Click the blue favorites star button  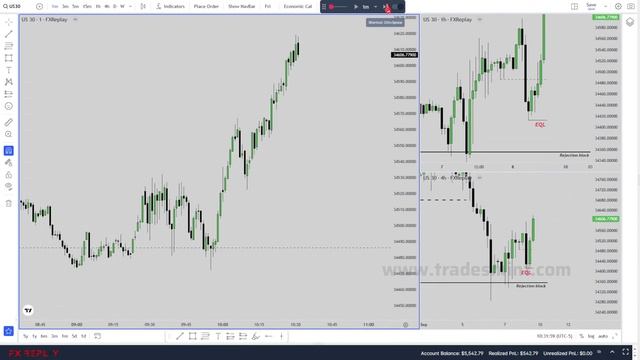(9, 331)
